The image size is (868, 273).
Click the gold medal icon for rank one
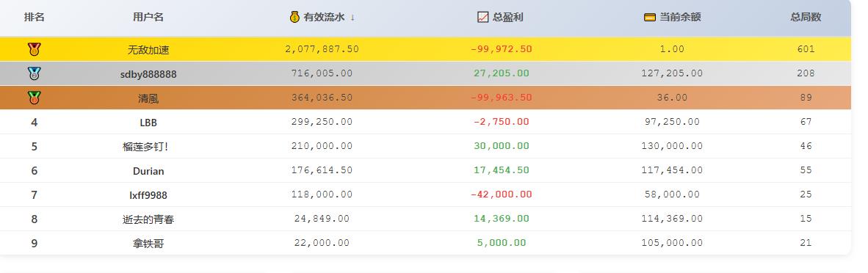(35, 49)
